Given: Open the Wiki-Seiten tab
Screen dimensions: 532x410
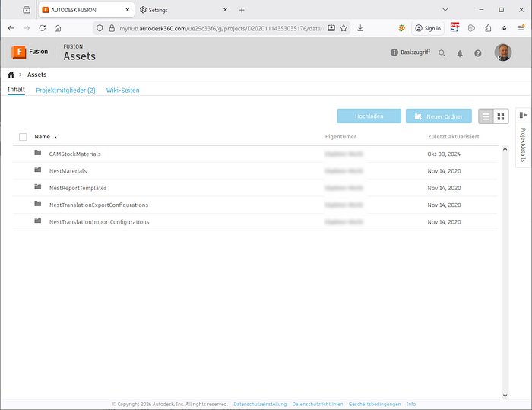Looking at the screenshot, I should (x=123, y=91).
